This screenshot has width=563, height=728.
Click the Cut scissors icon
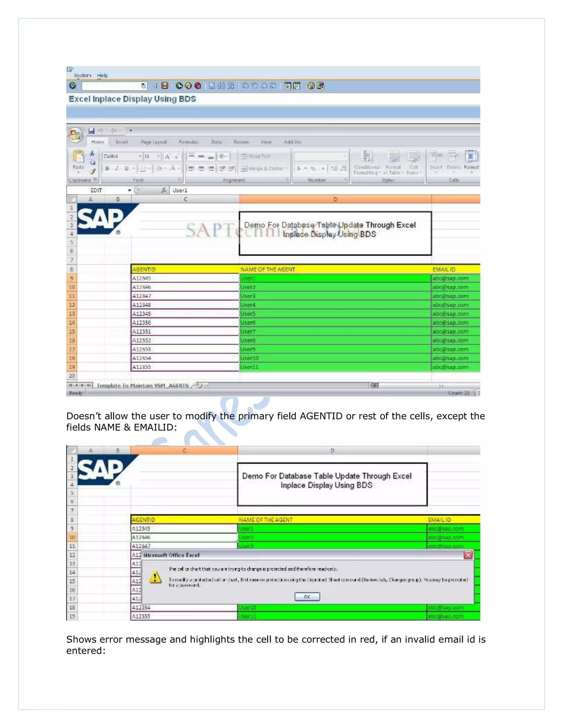click(92, 153)
